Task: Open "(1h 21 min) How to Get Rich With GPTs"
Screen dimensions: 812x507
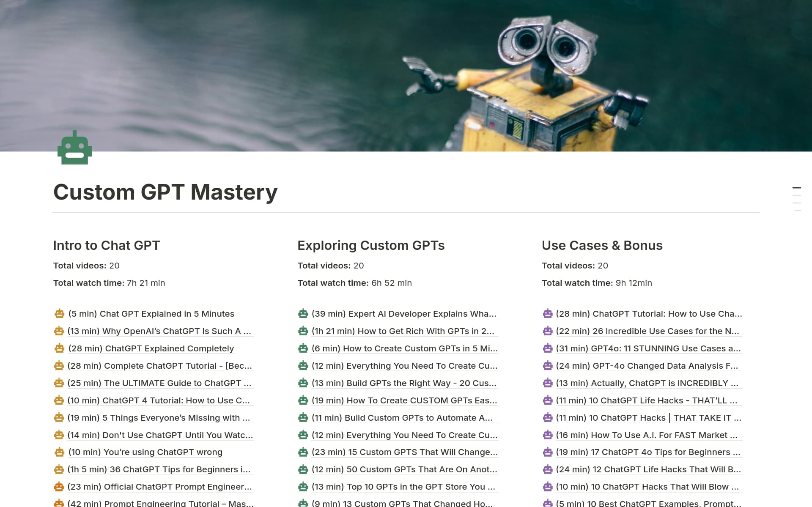Action: (x=404, y=331)
